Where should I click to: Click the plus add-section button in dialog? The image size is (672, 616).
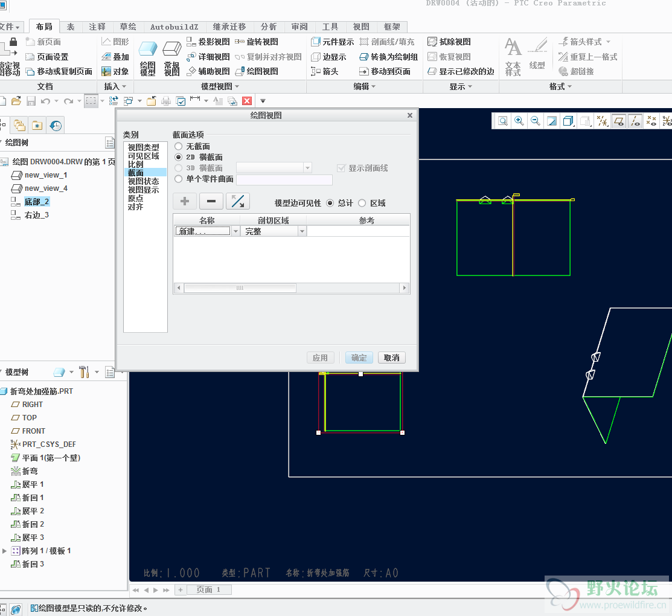tap(185, 201)
